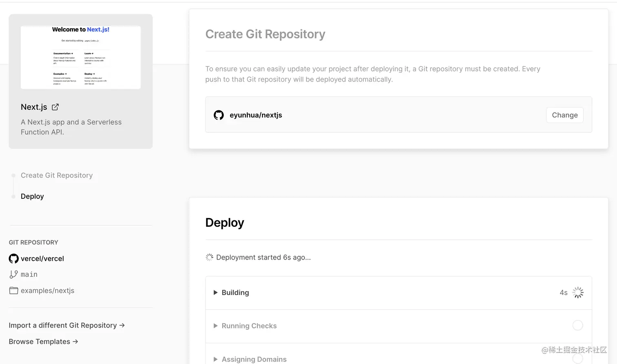Image resolution: width=617 pixels, height=364 pixels.
Task: Click the Running Checks status circle
Action: (x=578, y=325)
